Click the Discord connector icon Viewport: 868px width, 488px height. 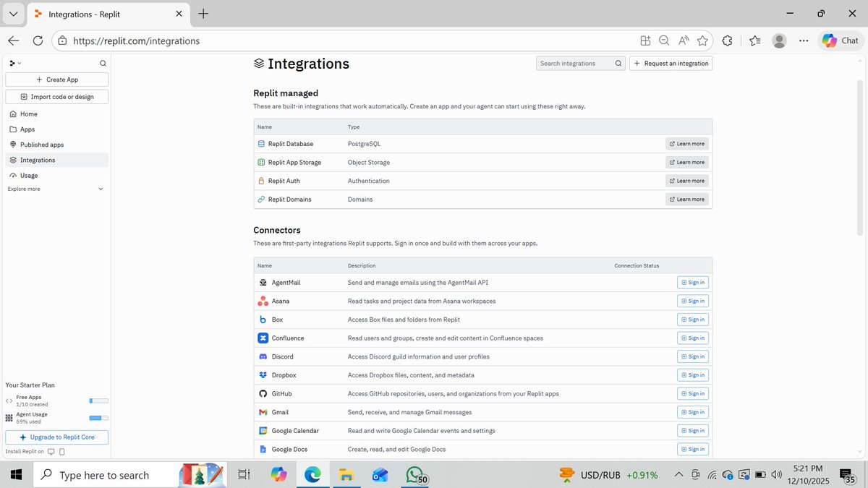[x=263, y=356]
